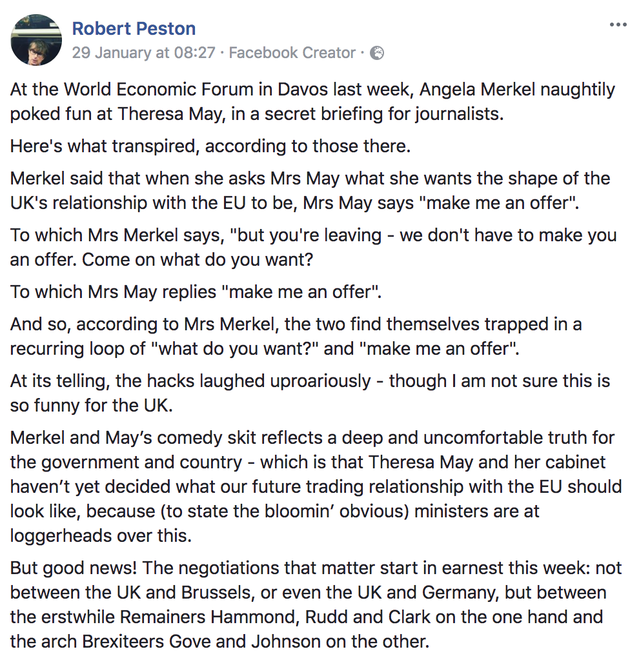This screenshot has height=667, width=630.
Task: Open the 29 January at 08:27 timestamp
Action: coord(144,53)
